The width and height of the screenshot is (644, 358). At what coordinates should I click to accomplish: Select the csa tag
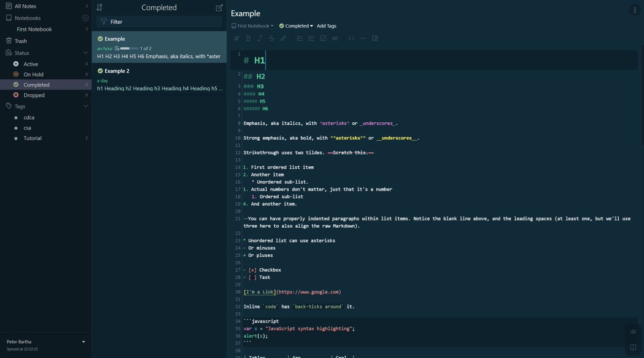pos(46,128)
